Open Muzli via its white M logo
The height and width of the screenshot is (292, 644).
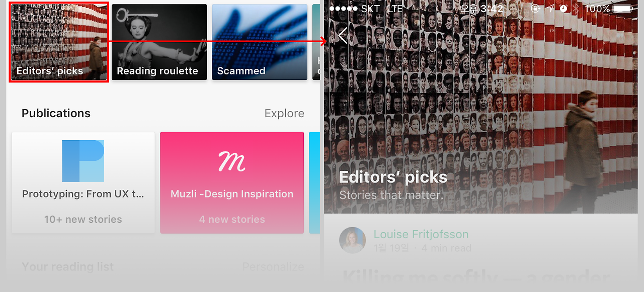pos(232,162)
